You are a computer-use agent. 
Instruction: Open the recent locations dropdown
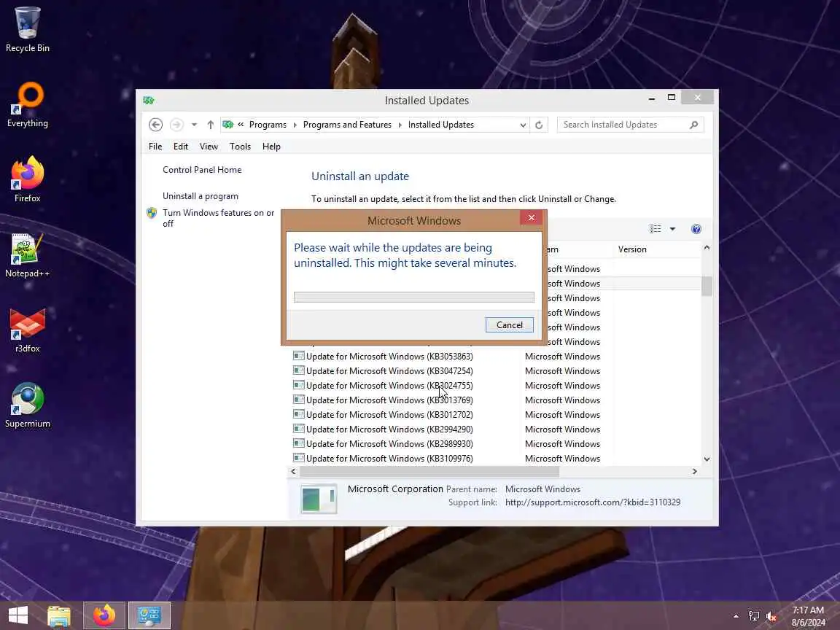194,125
